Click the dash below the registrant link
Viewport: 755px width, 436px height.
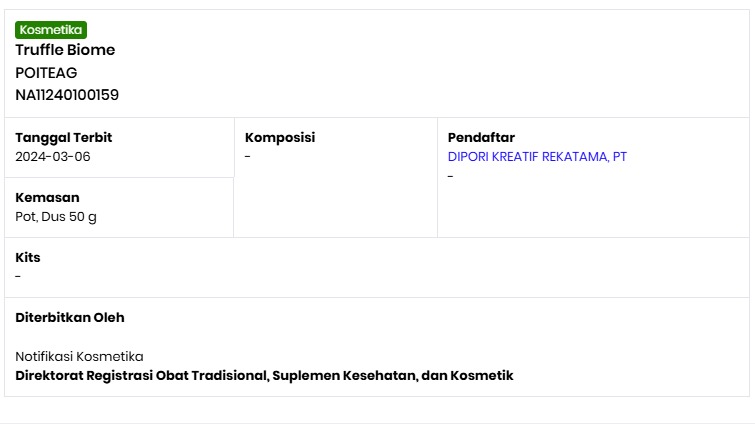451,177
